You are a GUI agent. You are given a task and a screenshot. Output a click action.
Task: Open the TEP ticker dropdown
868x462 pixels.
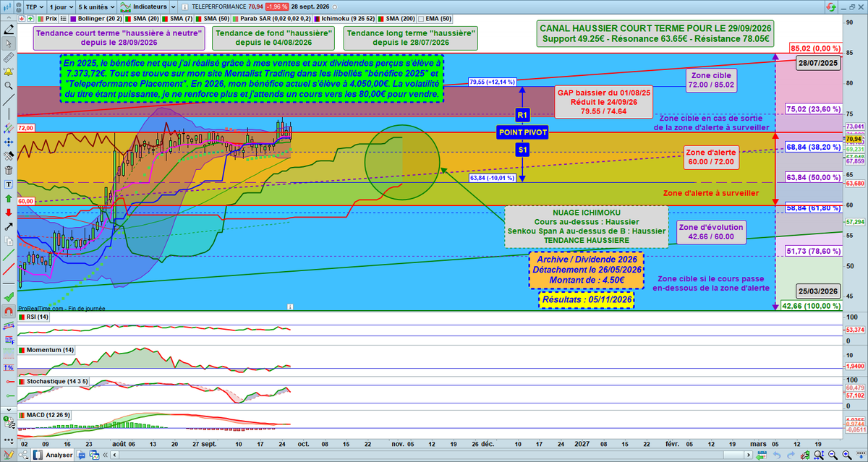[35, 7]
